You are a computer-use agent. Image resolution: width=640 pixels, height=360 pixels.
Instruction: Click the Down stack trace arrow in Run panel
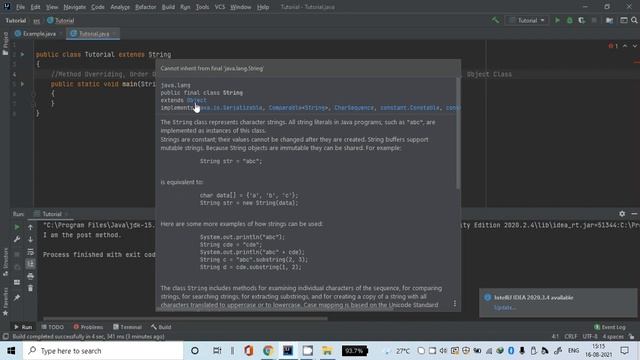click(x=30, y=240)
